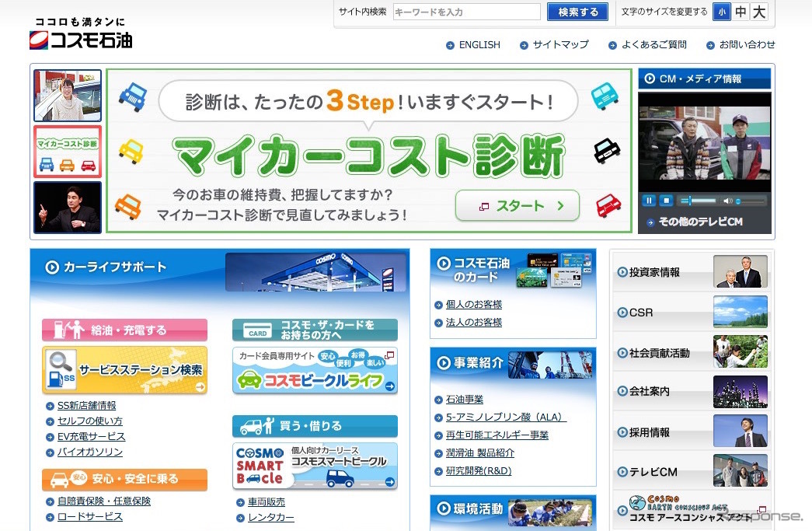Open 研究開発(R&D) link

pos(479,471)
